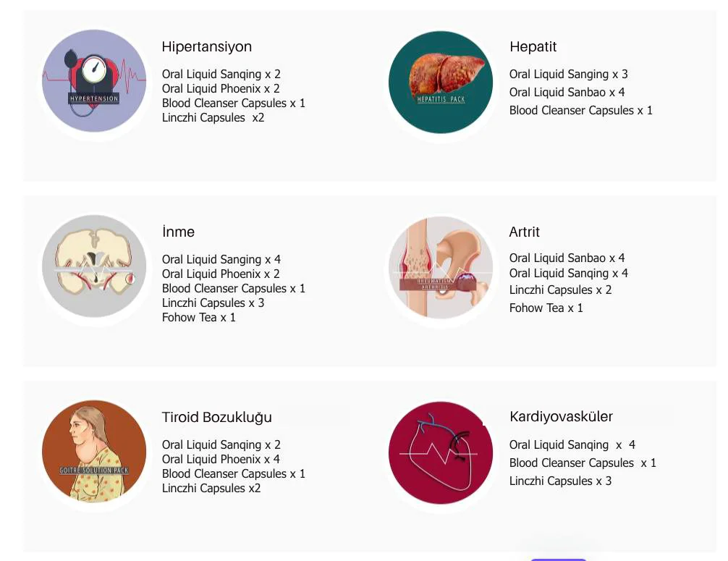Select Fohow Tea x 1 under Artrit

(x=546, y=308)
